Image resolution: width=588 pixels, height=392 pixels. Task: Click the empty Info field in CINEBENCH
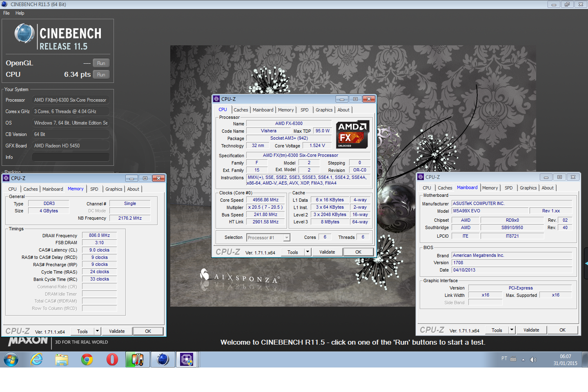click(71, 157)
